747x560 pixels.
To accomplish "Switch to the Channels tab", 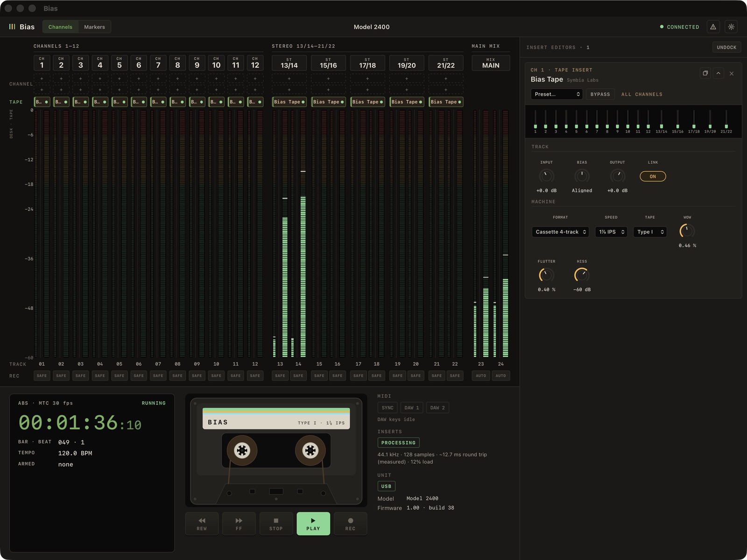I will [60, 27].
